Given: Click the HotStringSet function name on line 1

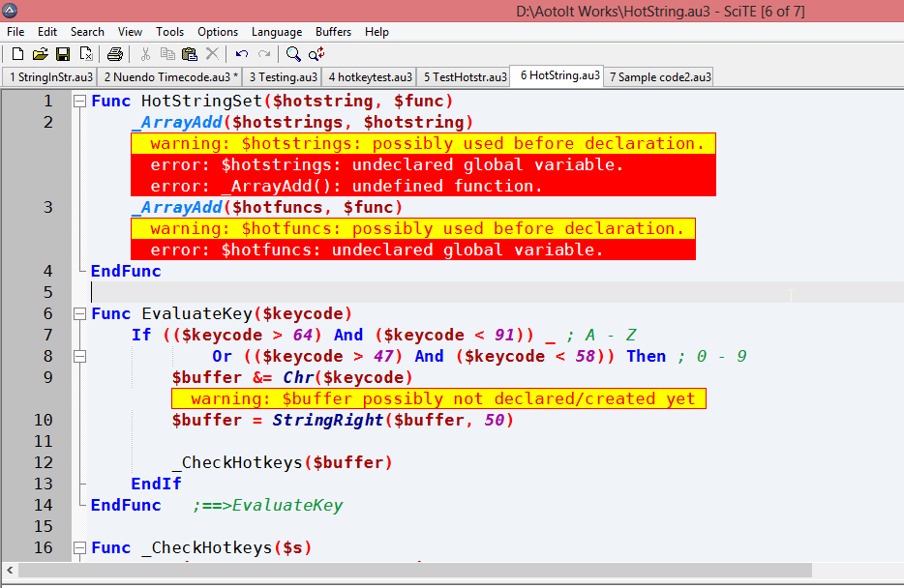Looking at the screenshot, I should (201, 102).
